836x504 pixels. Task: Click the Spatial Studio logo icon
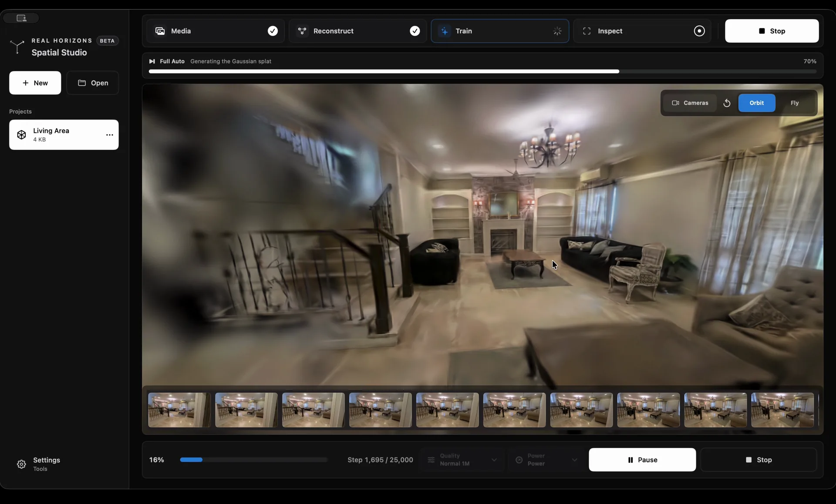17,47
